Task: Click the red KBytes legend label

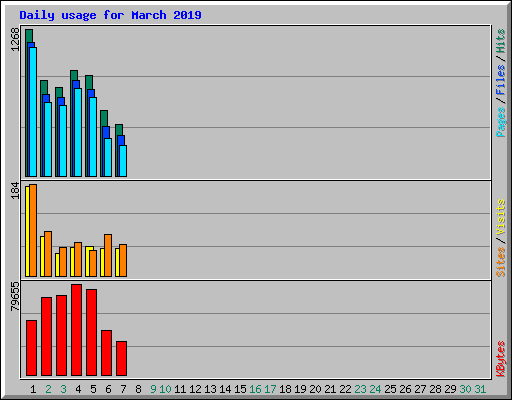Action: coord(501,359)
